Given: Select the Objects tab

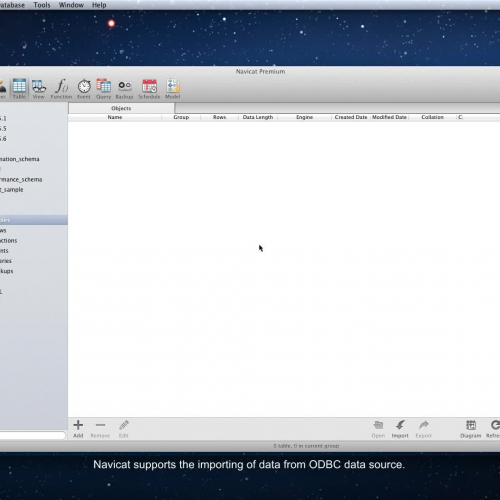Looking at the screenshot, I should [x=121, y=108].
